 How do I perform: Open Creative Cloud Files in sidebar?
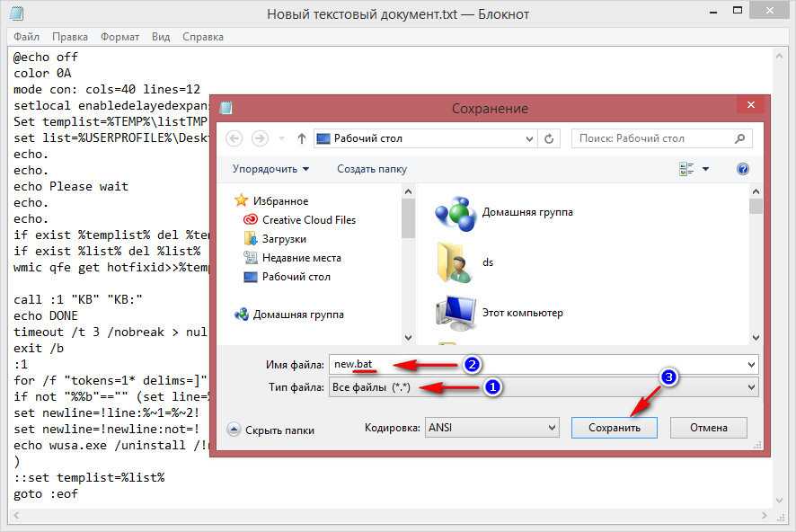pyautogui.click(x=308, y=220)
